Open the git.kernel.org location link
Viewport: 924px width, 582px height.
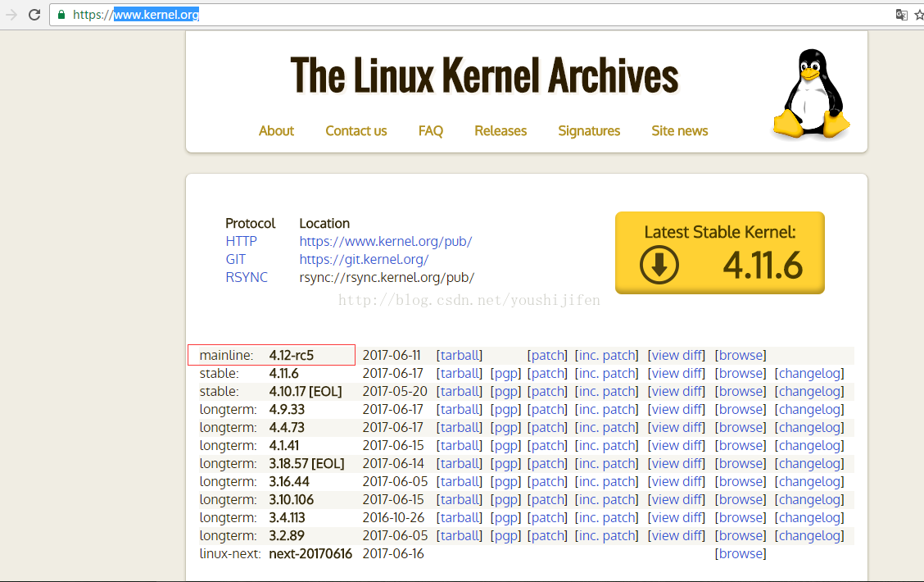point(364,259)
